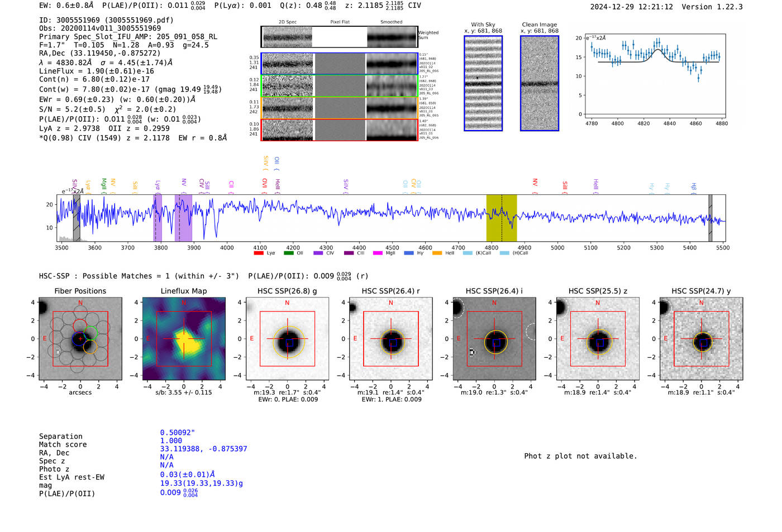This screenshot has width=782, height=532.
Task: Open the Fiber Positions image
Action: tap(80, 338)
